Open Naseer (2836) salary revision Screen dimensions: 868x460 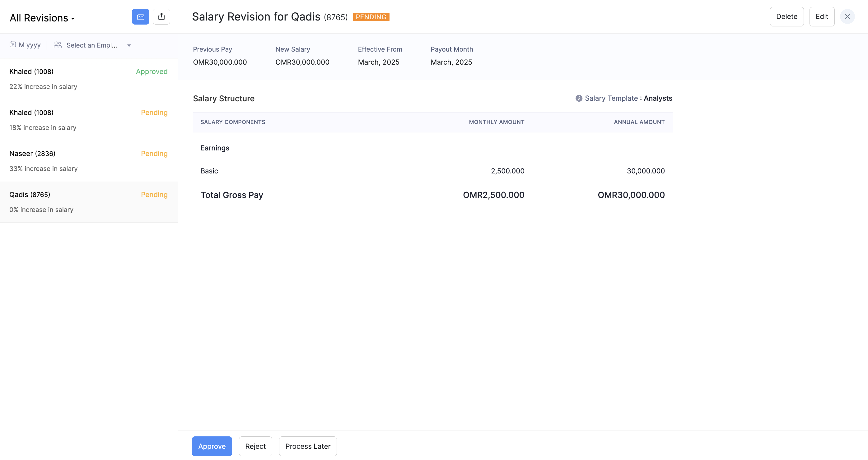88,161
